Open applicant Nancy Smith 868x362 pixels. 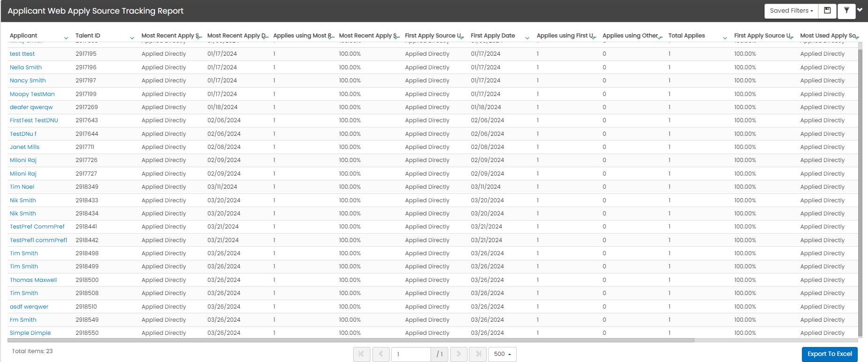coord(28,81)
